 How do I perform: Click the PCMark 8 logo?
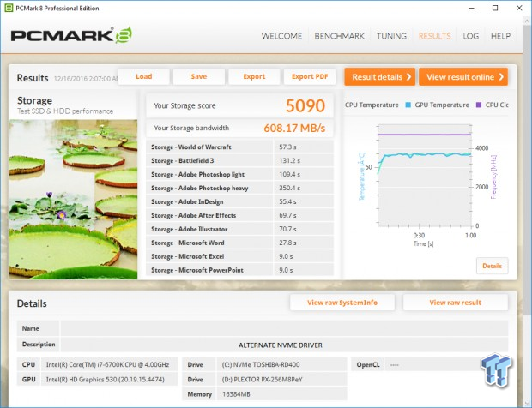(x=71, y=35)
